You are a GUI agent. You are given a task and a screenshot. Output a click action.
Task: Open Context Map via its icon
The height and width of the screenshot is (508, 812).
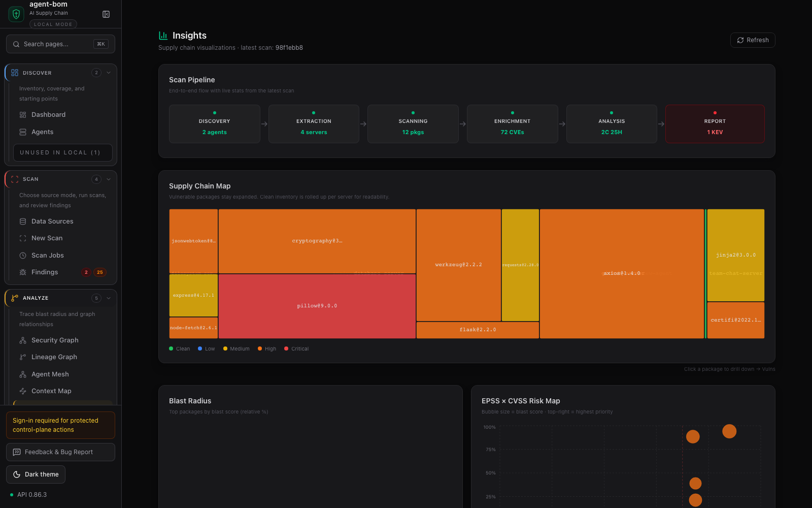tap(23, 391)
